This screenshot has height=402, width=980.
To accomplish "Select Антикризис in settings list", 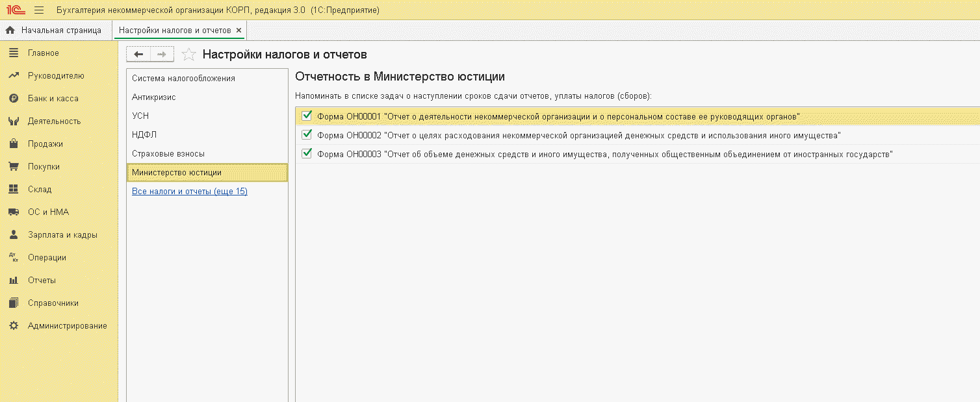I will click(x=207, y=97).
